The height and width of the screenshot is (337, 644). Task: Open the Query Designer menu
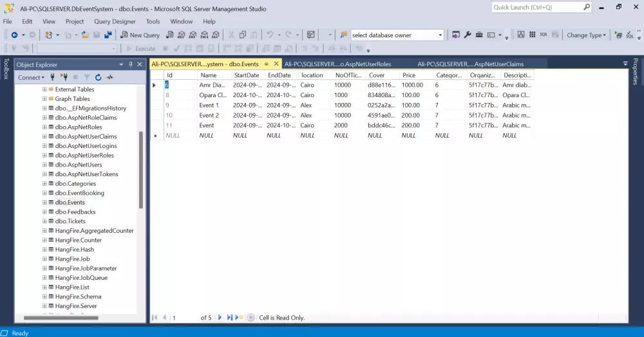(x=115, y=21)
